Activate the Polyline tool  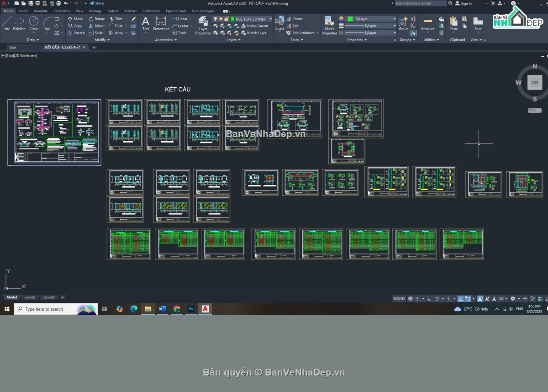(19, 23)
